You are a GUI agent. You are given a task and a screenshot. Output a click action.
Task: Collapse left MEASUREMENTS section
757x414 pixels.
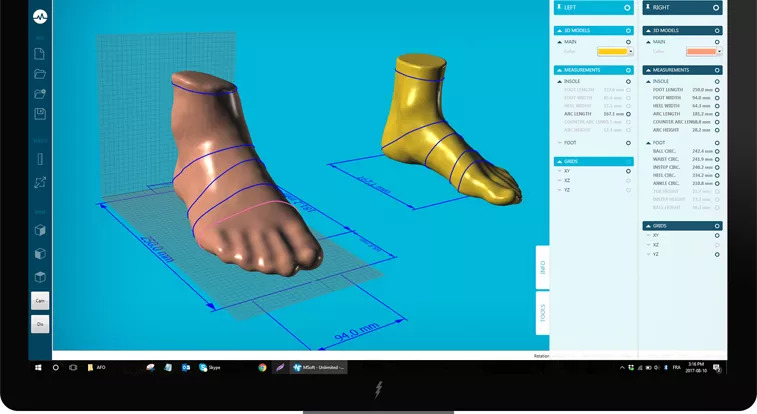[560, 70]
